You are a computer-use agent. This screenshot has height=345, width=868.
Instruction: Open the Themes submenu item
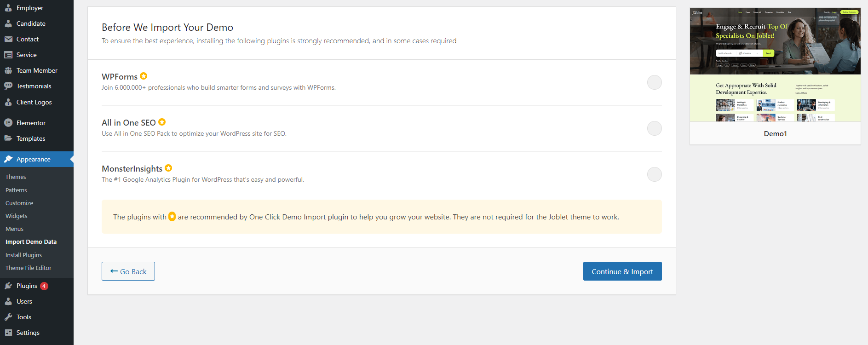tap(16, 177)
